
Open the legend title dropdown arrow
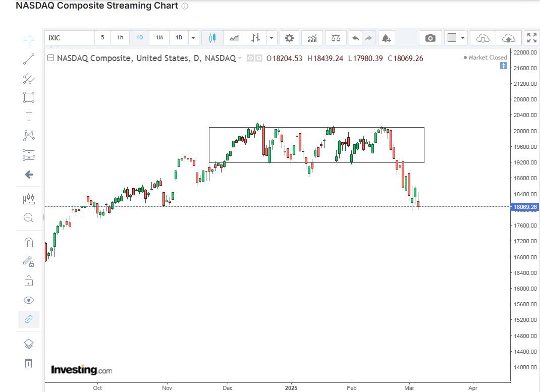(x=240, y=58)
